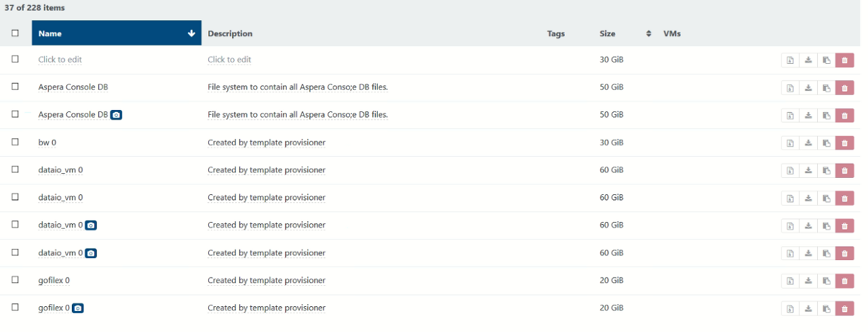
Task: Download the Aspera Console DB snapshot row
Action: coord(808,115)
